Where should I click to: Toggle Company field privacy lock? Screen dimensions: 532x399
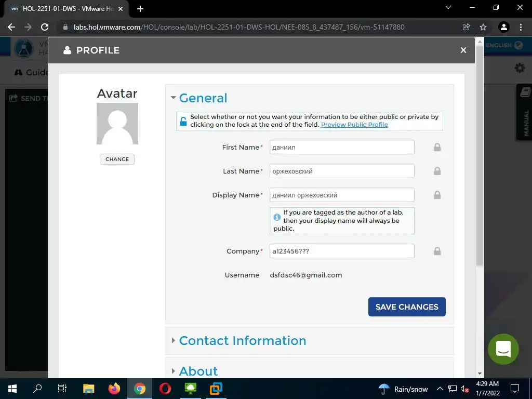[x=437, y=251]
